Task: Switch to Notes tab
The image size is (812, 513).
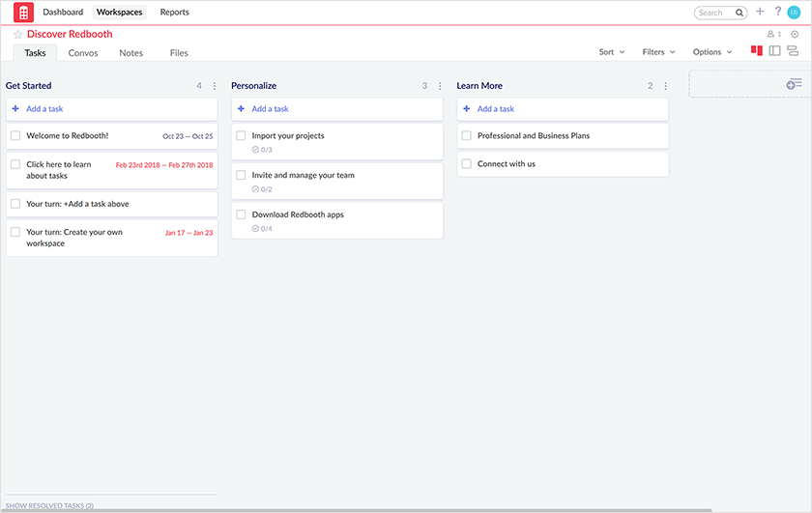Action: [x=131, y=53]
